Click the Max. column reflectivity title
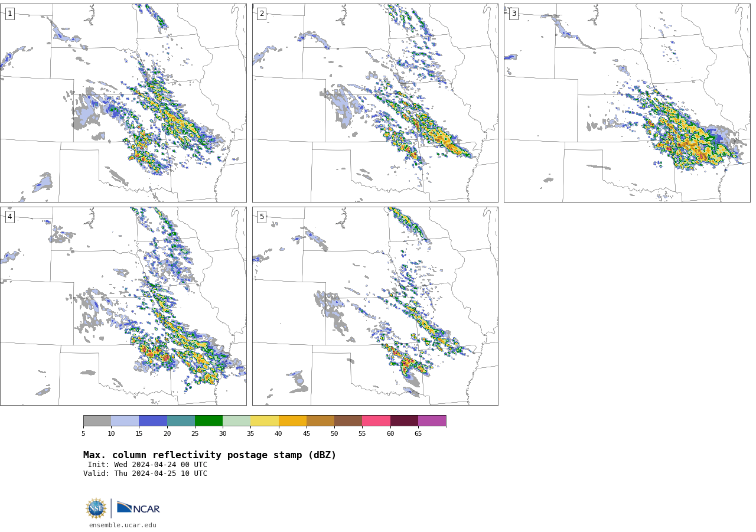The width and height of the screenshot is (756, 532). (210, 455)
